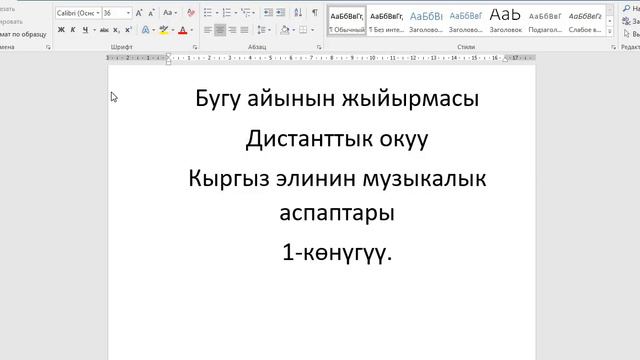Screen dimensions: 640x360
Task: Toggle bold (Ж) formatting
Action: click(61, 30)
